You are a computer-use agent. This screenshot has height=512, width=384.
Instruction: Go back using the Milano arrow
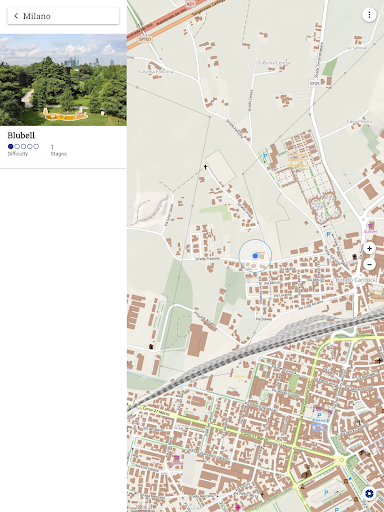(x=16, y=16)
